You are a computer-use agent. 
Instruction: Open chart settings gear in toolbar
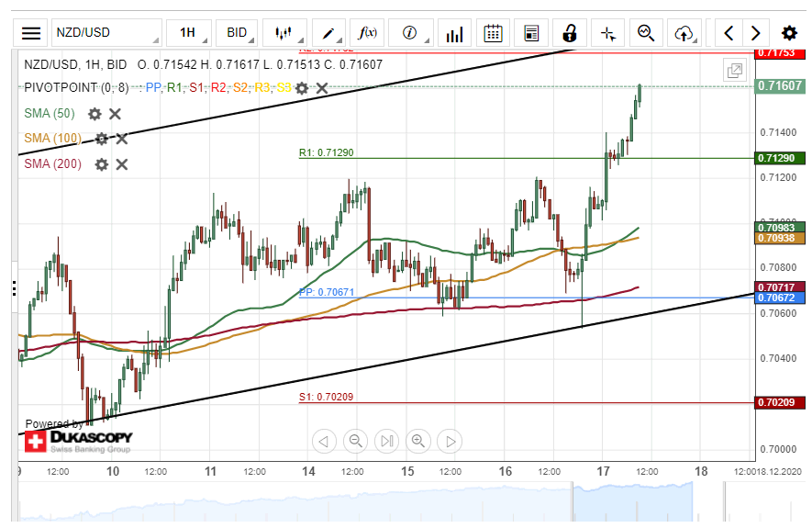pyautogui.click(x=788, y=34)
